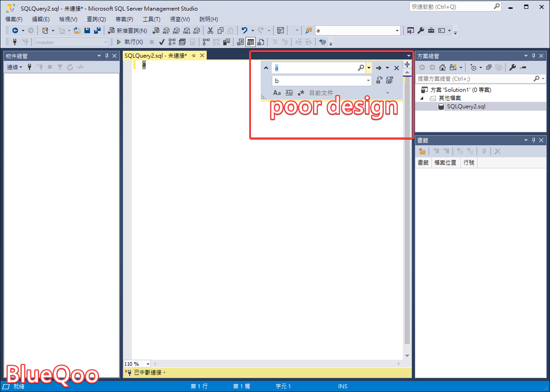Toggle Match Case (Aa) option

pyautogui.click(x=277, y=93)
